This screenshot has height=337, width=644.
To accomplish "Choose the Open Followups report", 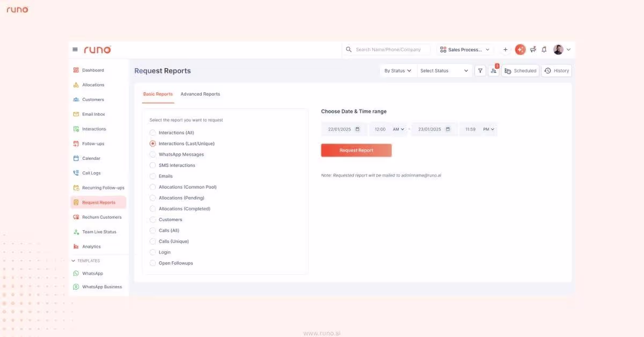I will pos(152,263).
